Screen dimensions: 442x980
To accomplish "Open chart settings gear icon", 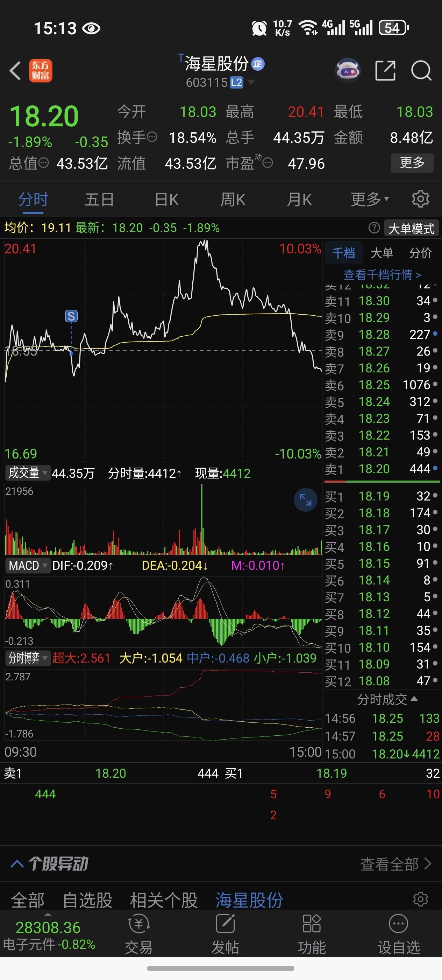I will click(x=420, y=198).
